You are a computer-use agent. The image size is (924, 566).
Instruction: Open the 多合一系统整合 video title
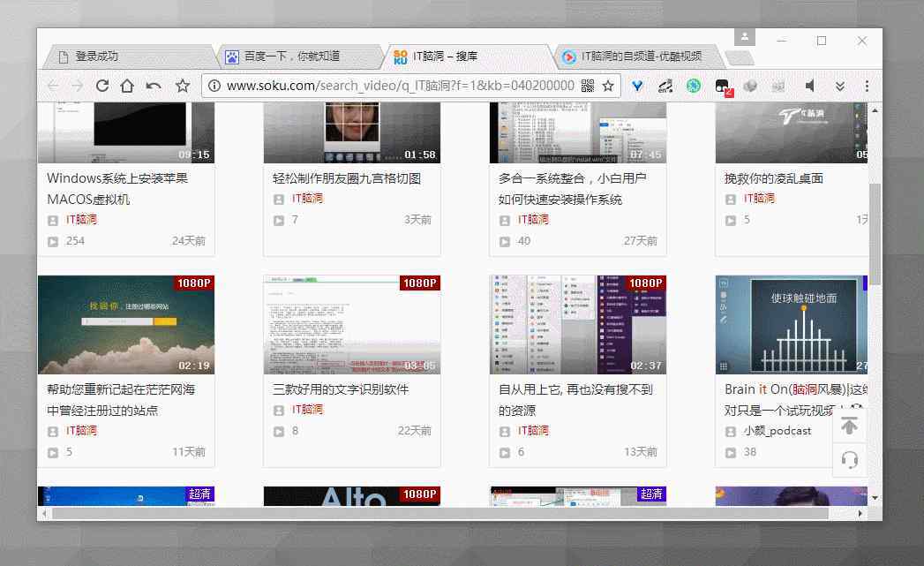point(572,189)
